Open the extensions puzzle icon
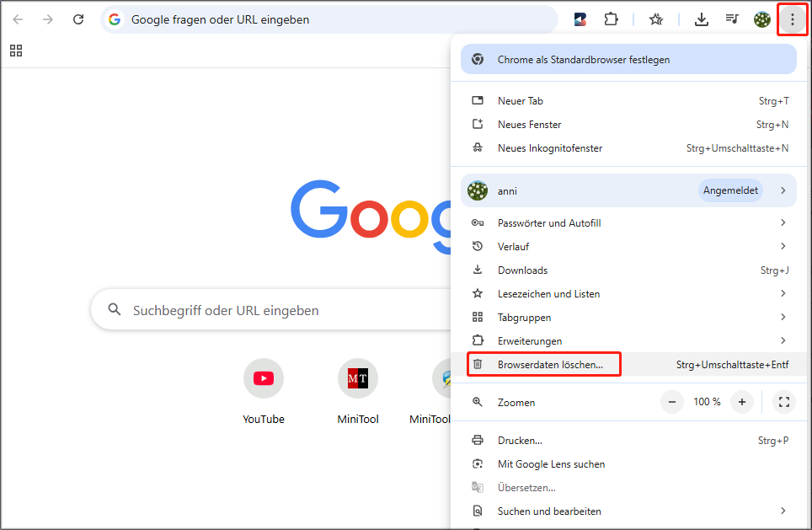Image resolution: width=812 pixels, height=530 pixels. [611, 19]
